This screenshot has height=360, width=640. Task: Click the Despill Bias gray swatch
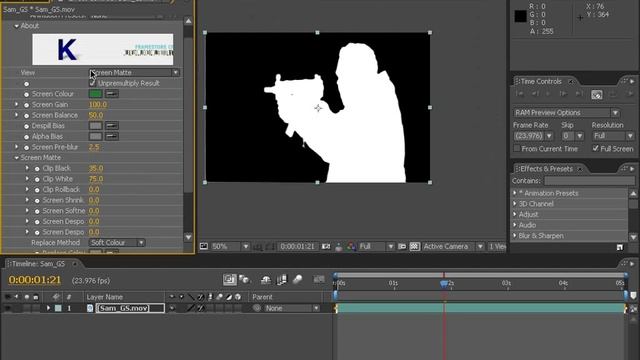pyautogui.click(x=96, y=126)
